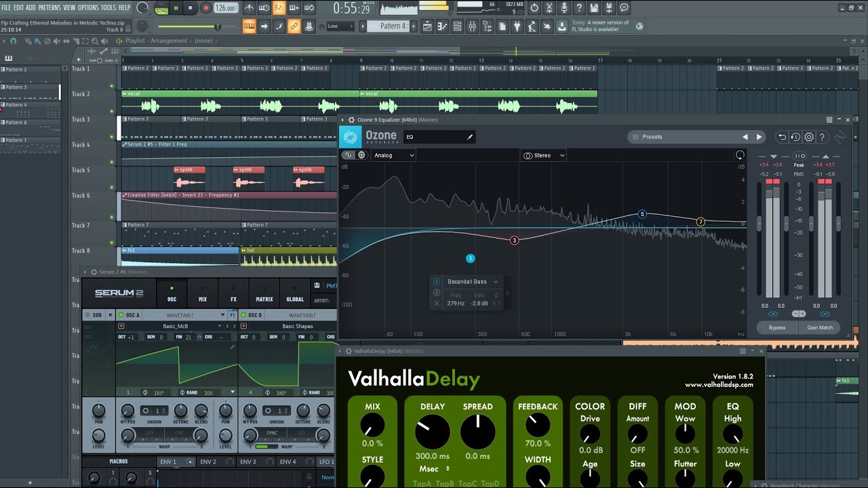The height and width of the screenshot is (488, 868).
Task: Click EQ node 5 on Ozone curve
Action: click(x=642, y=214)
